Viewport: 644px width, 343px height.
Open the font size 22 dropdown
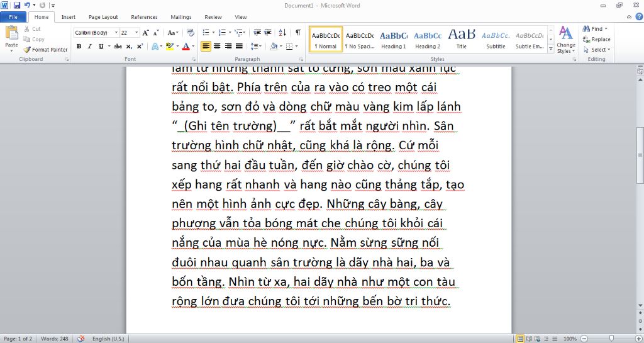coord(136,33)
